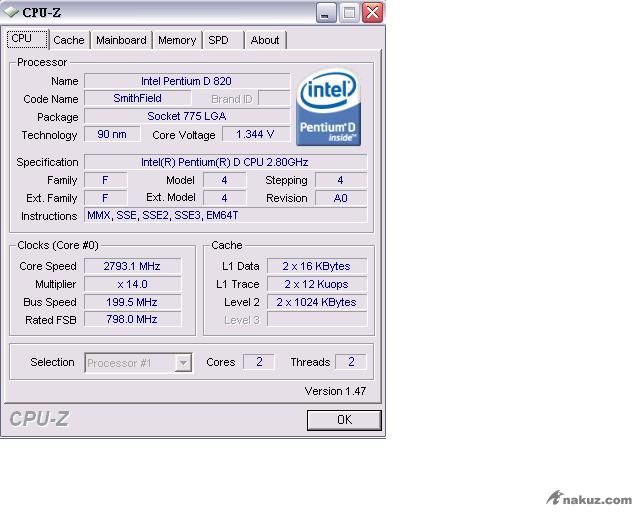Click the L1 Trace 2 x 12 Kuops value

click(x=317, y=284)
